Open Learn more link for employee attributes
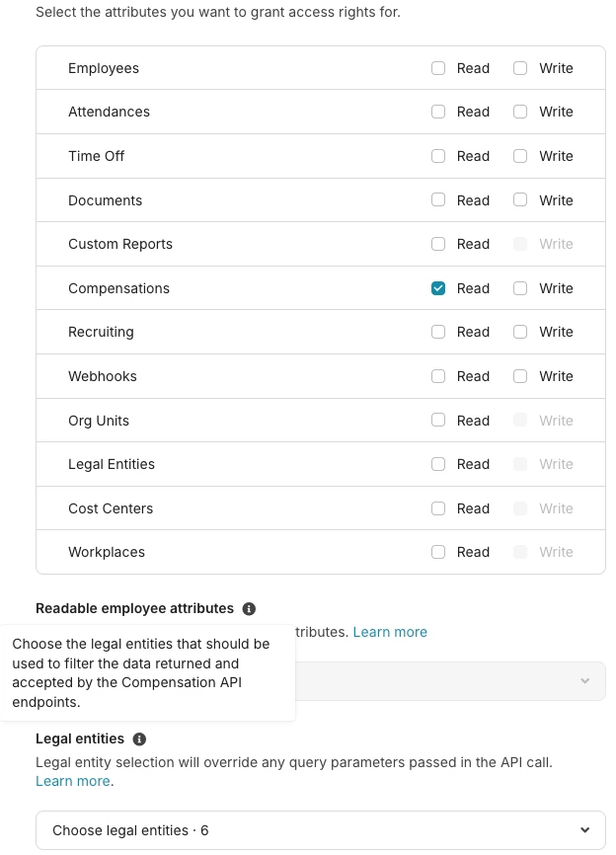 pyautogui.click(x=390, y=632)
